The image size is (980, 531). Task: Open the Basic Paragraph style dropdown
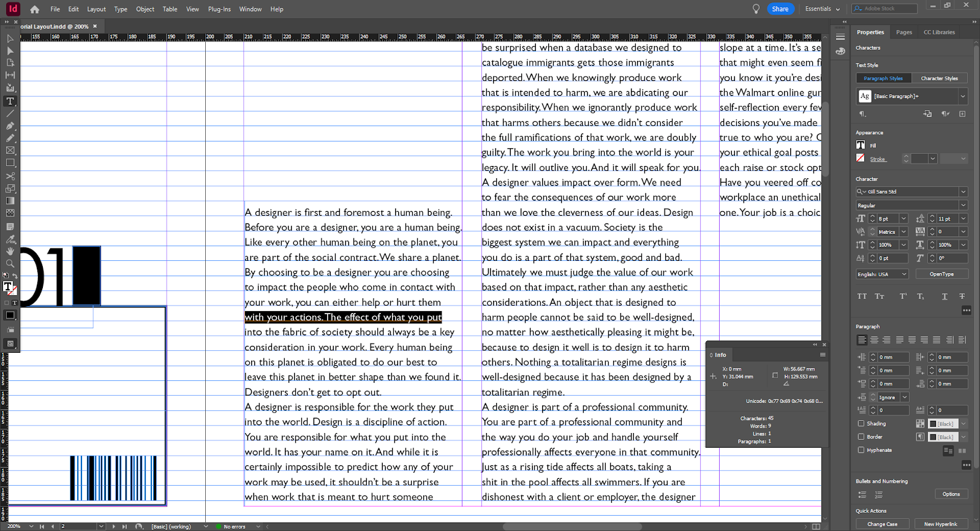coord(963,96)
